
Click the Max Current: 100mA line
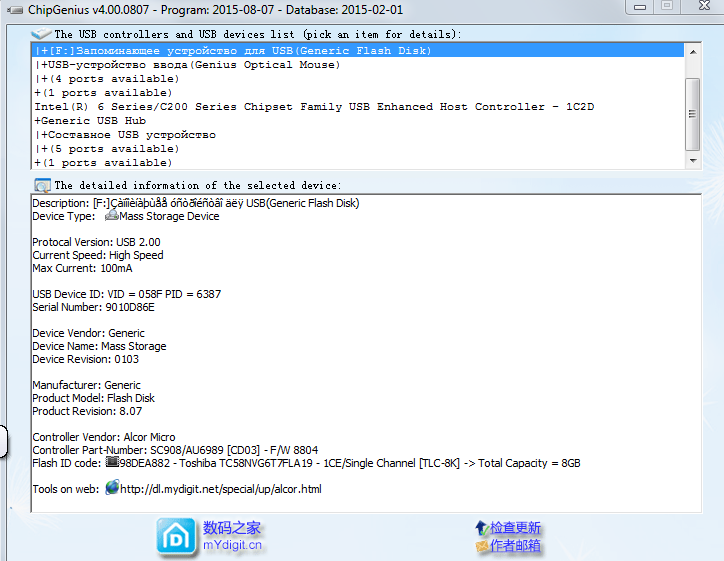pyautogui.click(x=82, y=268)
